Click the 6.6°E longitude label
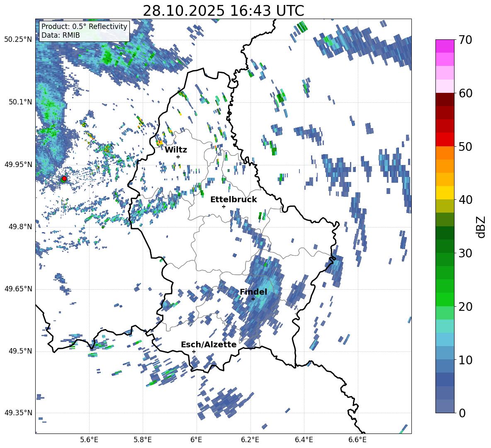491x448 pixels. [357, 440]
